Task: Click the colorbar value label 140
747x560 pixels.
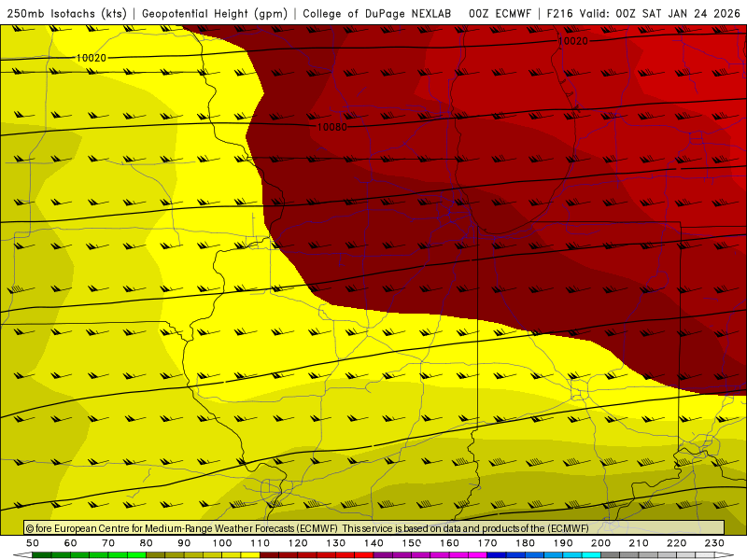Action: point(373,543)
